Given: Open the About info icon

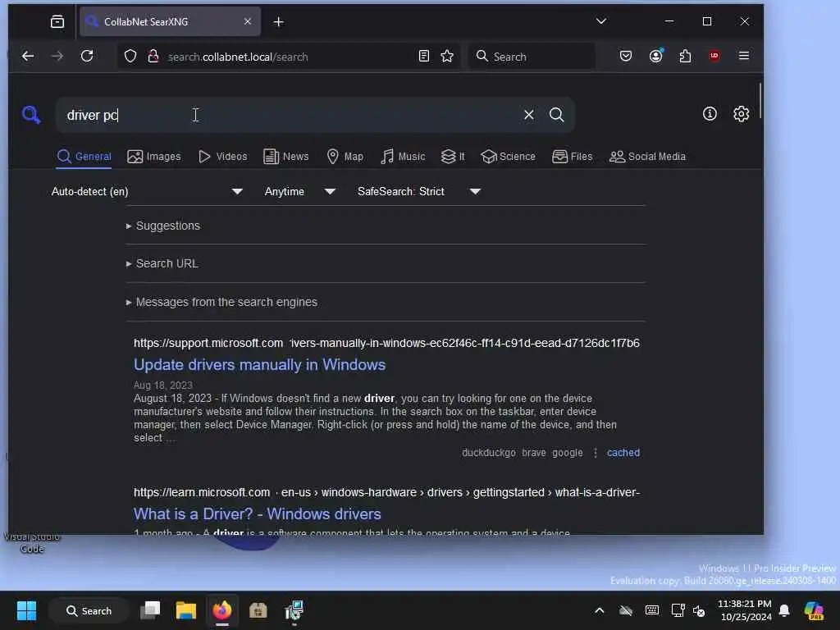Looking at the screenshot, I should point(710,113).
